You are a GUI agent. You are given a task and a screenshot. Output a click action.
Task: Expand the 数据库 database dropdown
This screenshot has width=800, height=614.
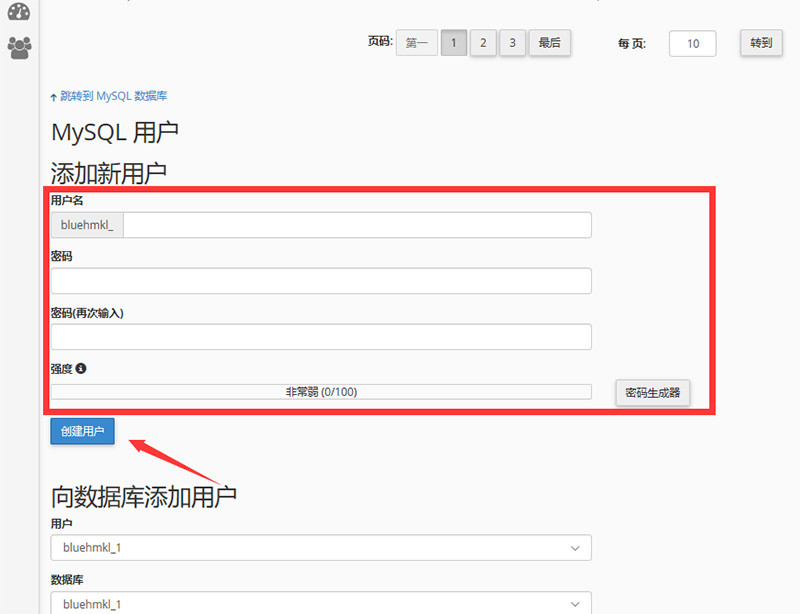tap(321, 603)
